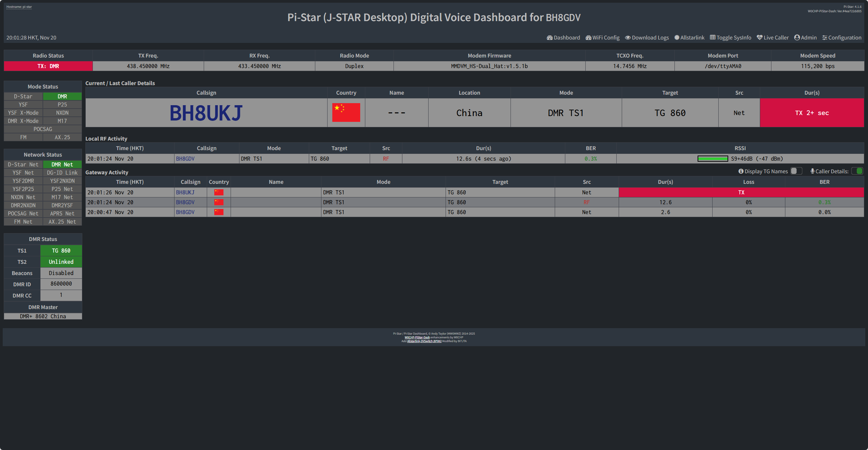
Task: Click the Download Logs eye icon
Action: tap(628, 37)
